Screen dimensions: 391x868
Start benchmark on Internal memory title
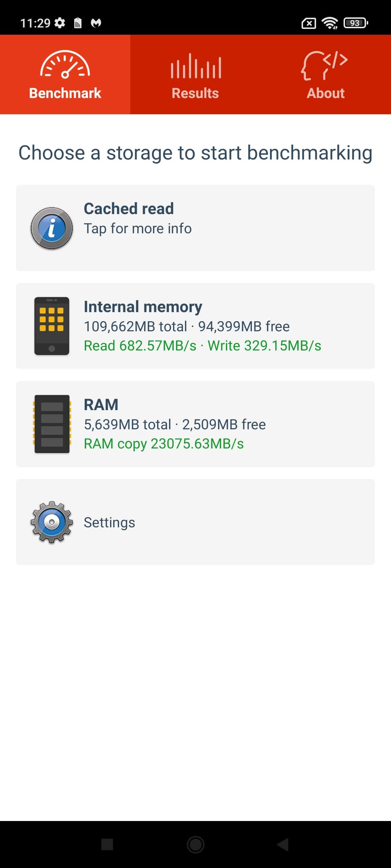(x=143, y=307)
